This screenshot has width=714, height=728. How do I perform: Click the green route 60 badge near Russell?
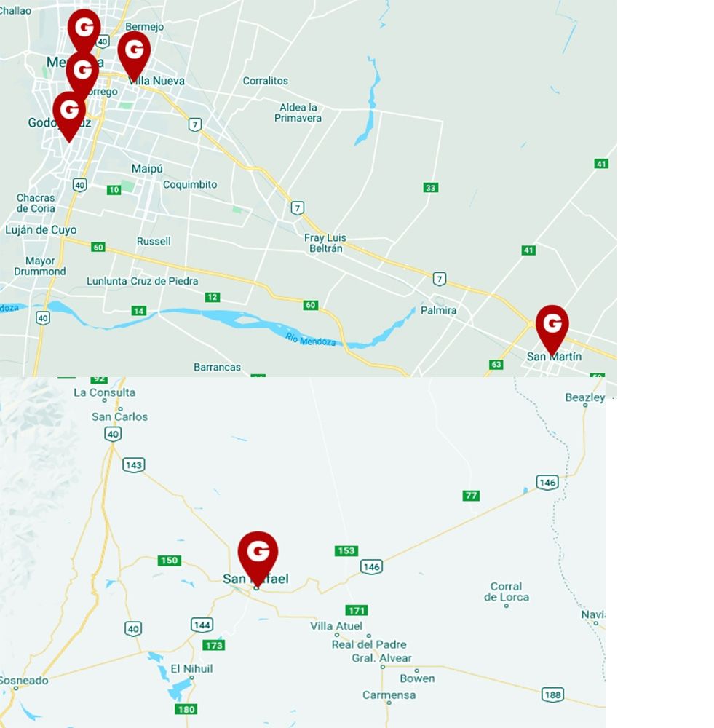pos(98,247)
